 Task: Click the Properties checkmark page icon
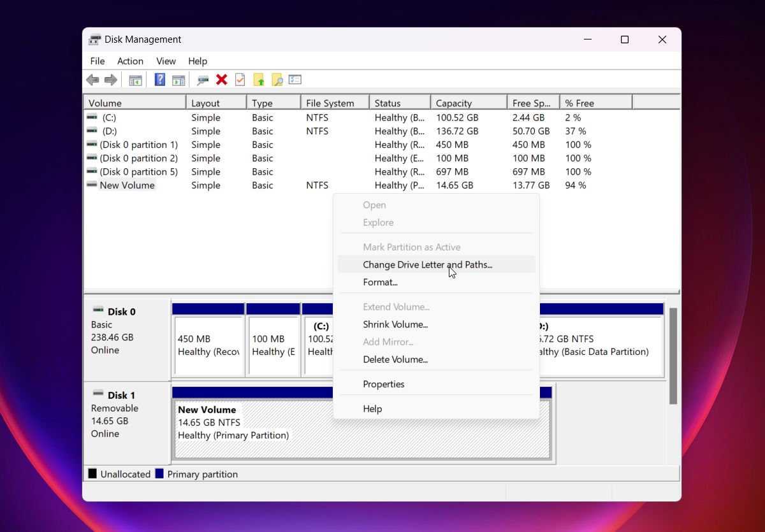click(240, 80)
